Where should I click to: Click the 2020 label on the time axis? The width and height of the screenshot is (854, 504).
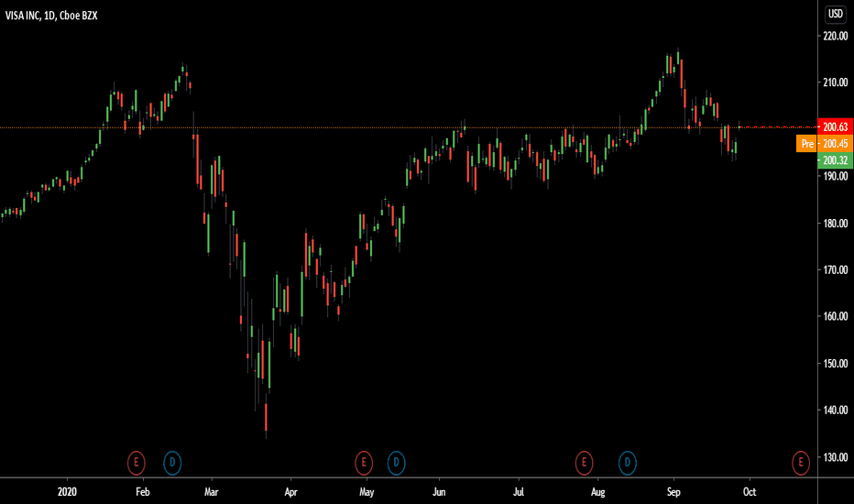click(x=67, y=492)
